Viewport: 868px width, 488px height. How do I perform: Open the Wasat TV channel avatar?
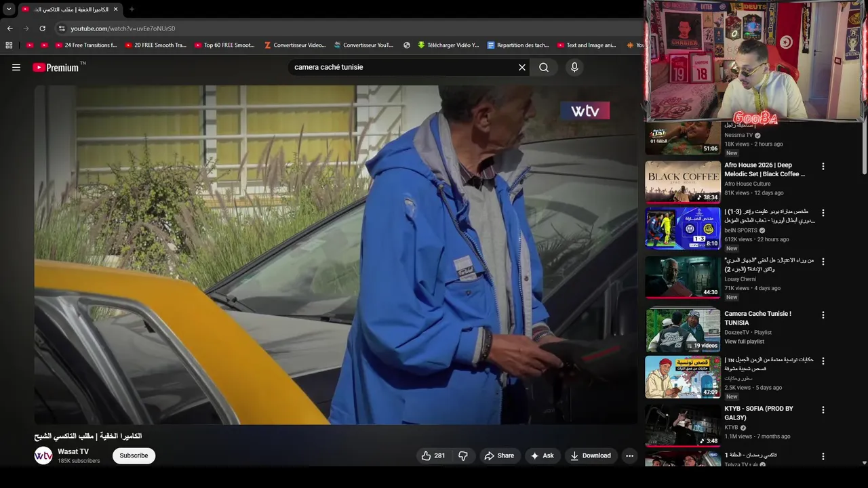43,455
